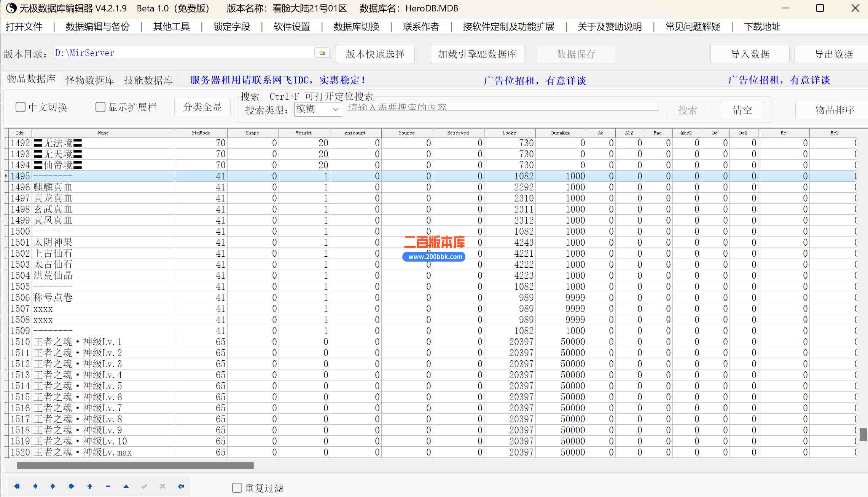Check the 重复过滤 option

coord(237,488)
